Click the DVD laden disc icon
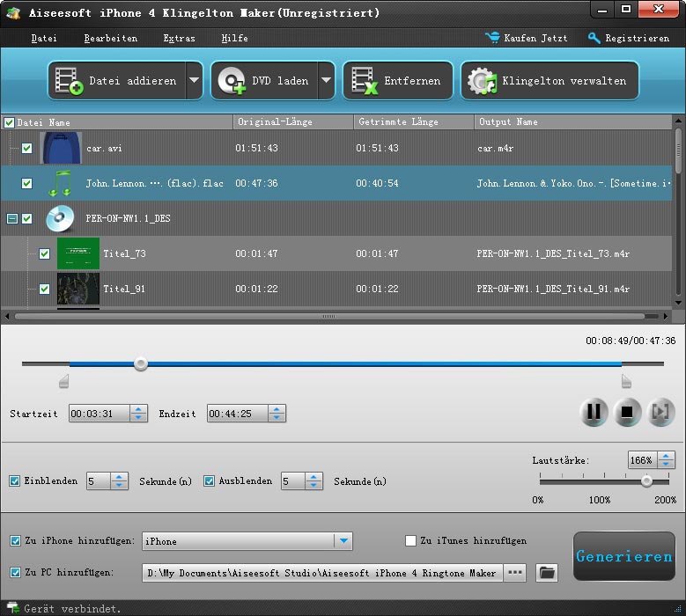This screenshot has width=686, height=616. coord(232,81)
